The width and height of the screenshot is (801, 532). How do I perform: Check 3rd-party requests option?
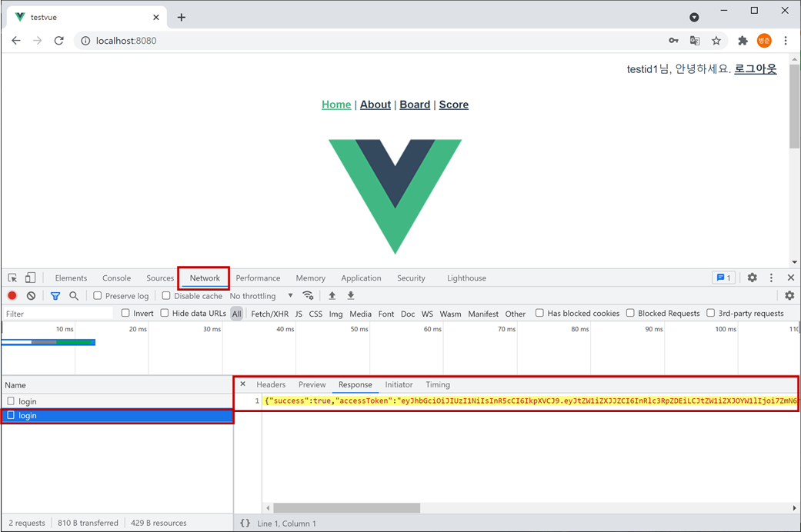point(710,313)
